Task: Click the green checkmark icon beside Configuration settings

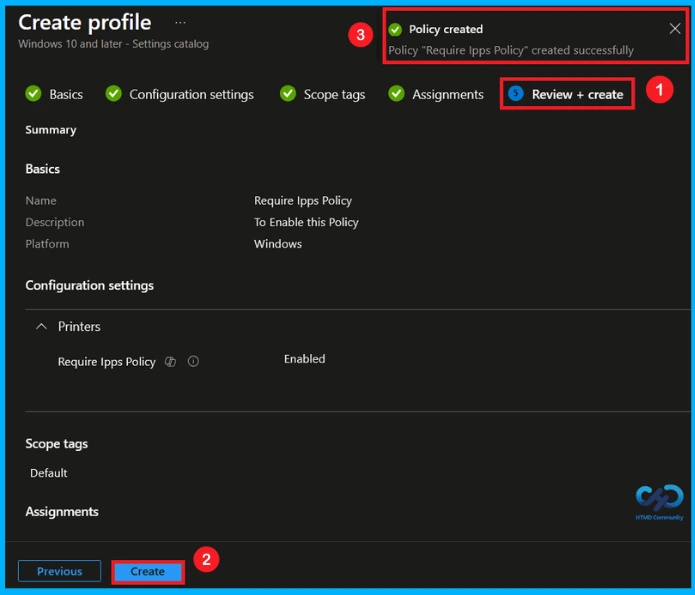Action: click(x=113, y=94)
